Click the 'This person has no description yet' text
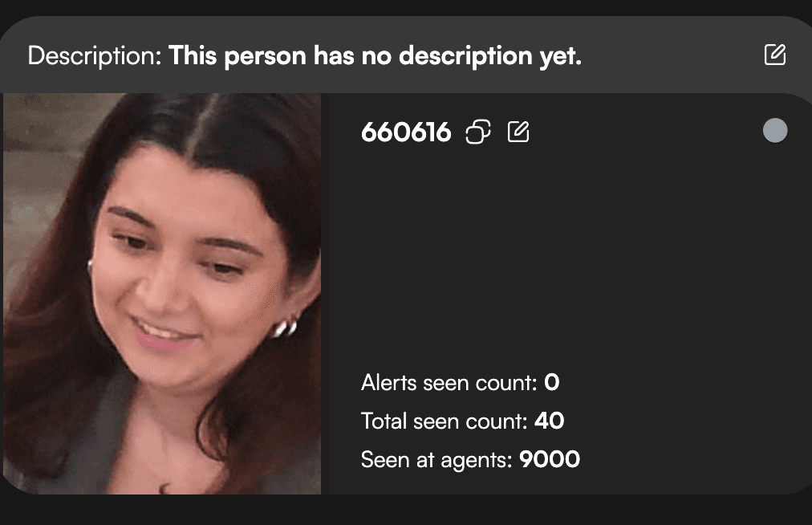Viewport: 812px width, 525px height. pyautogui.click(x=375, y=55)
